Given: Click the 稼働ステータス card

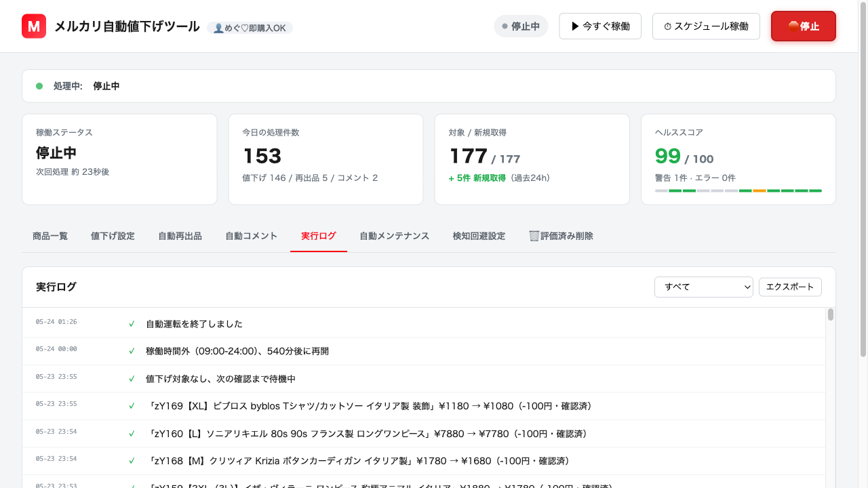Looking at the screenshot, I should (119, 159).
